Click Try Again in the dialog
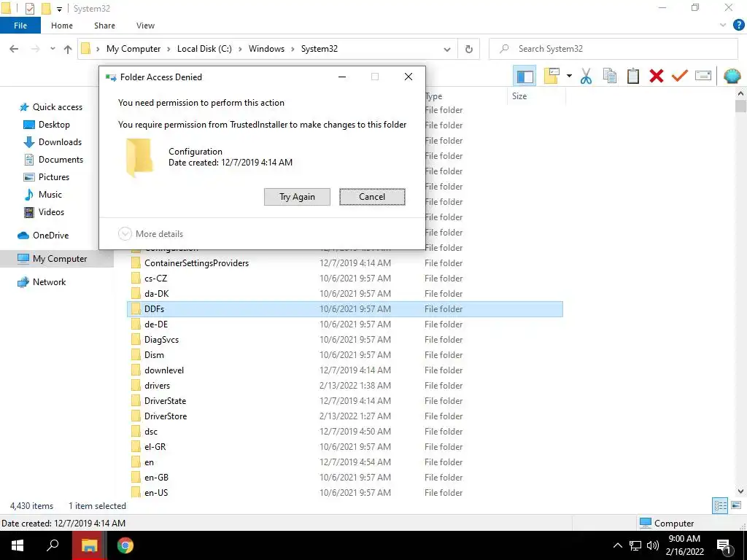 click(x=298, y=197)
